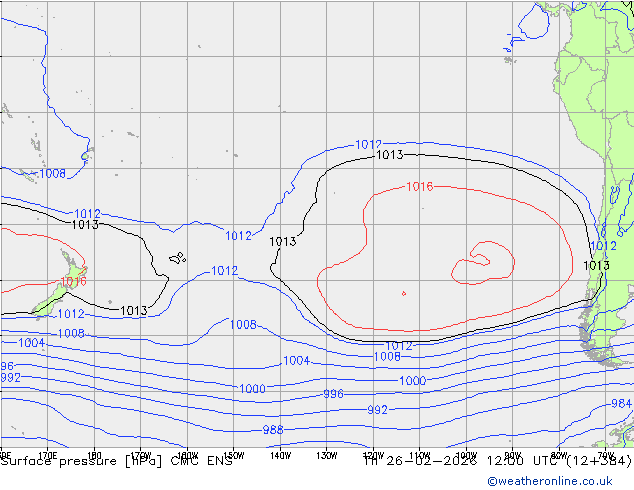Click the black 1013 label above the red 1016

[390, 155]
